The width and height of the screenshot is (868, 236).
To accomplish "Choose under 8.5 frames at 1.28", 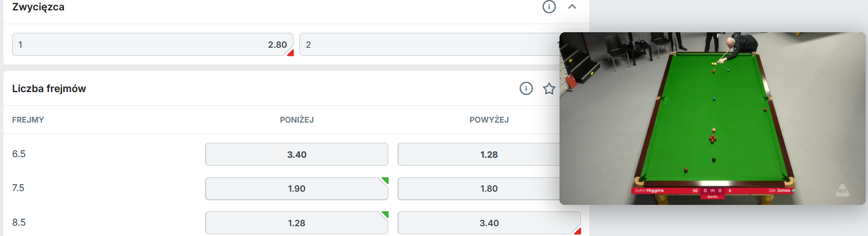I will 296,223.
